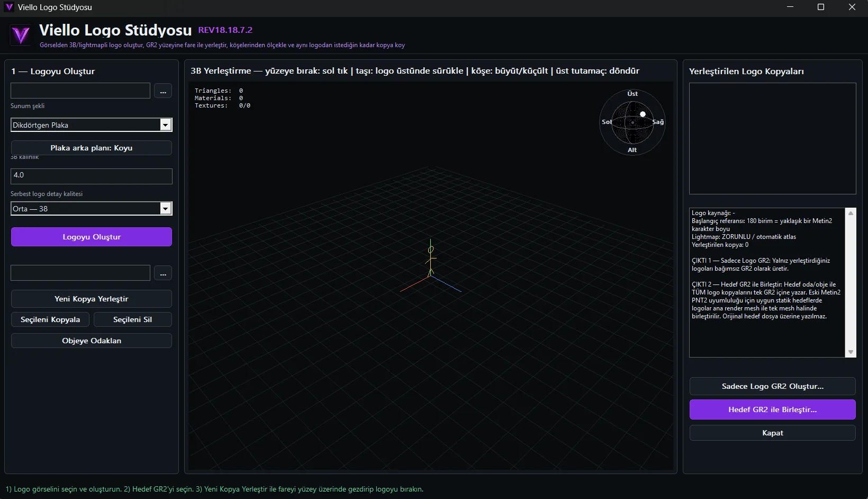Open the browse button above Yeni Kopya Yerleştir
The width and height of the screenshot is (868, 499).
163,273
